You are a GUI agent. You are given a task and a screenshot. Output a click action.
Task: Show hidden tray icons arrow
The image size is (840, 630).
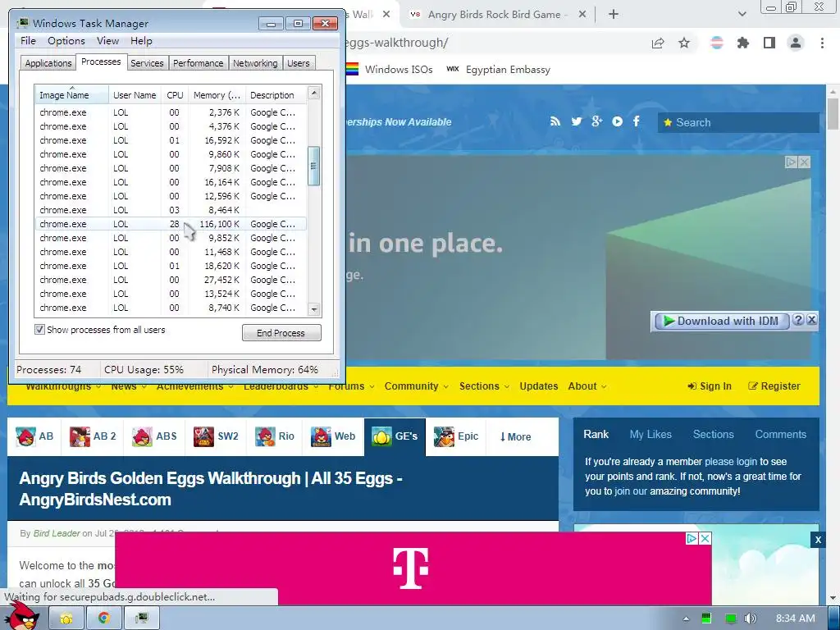pos(686,619)
